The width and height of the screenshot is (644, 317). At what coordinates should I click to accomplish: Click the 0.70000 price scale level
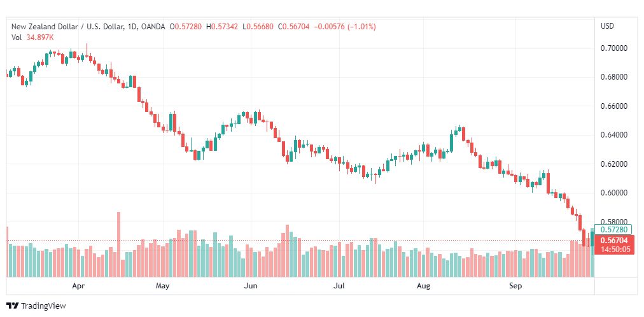point(614,48)
